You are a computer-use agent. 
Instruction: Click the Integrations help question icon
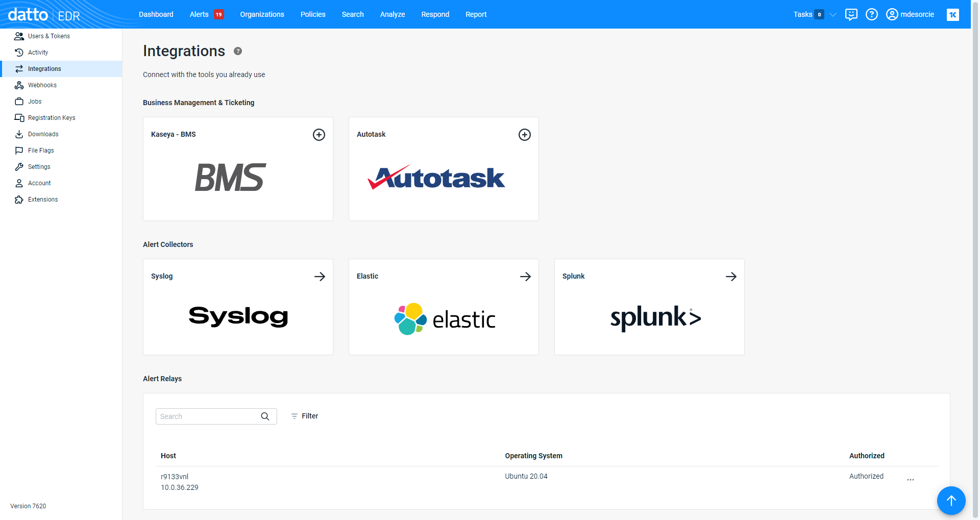[x=238, y=51]
